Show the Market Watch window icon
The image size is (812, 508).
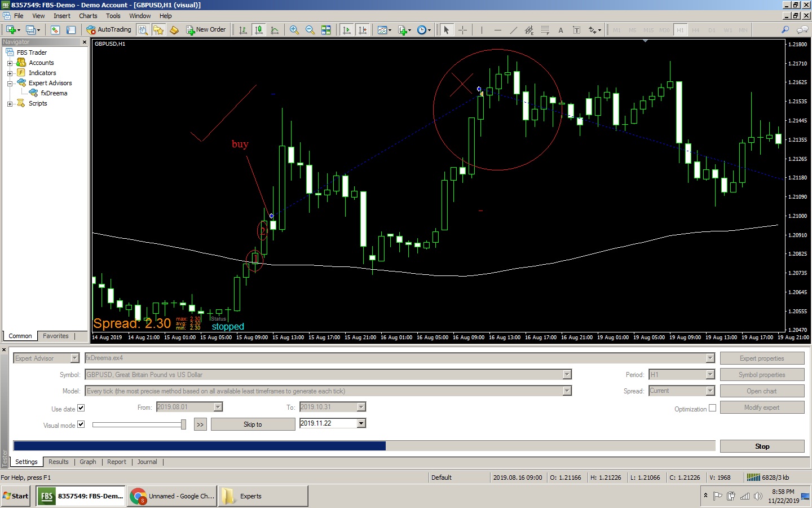point(55,30)
